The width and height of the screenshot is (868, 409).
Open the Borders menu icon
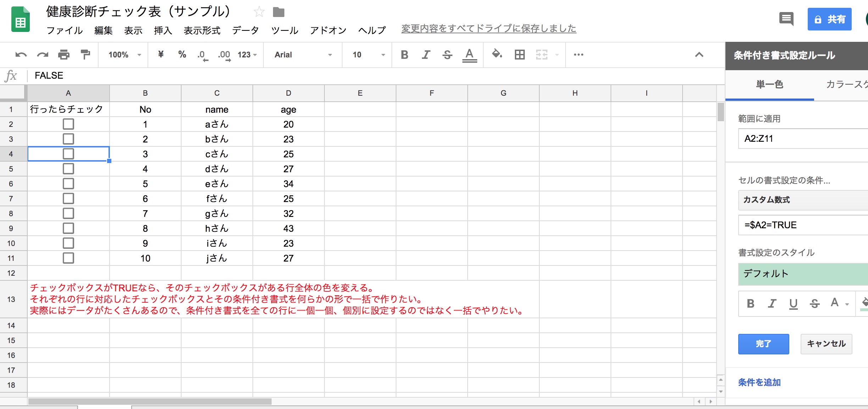(x=519, y=55)
